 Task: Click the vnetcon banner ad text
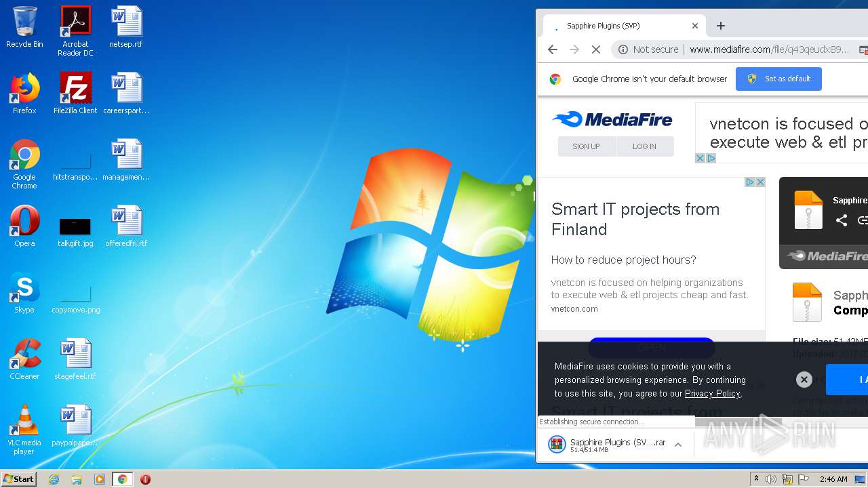[x=788, y=133]
